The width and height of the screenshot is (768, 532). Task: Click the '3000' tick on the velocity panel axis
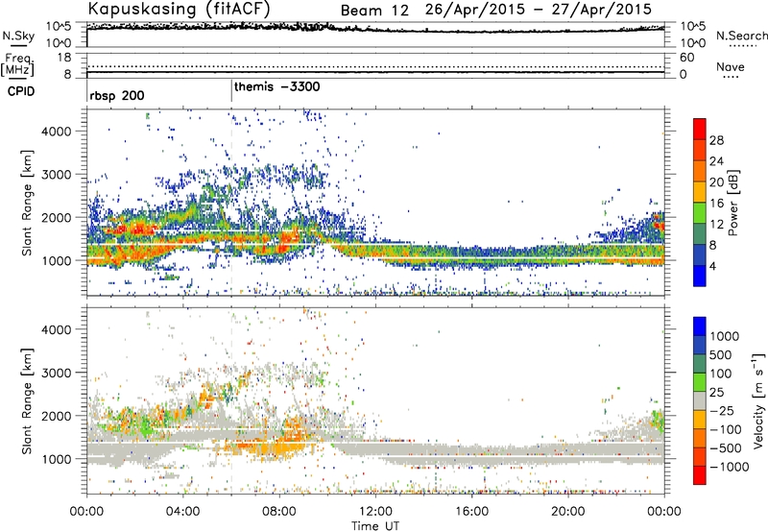pyautogui.click(x=57, y=373)
